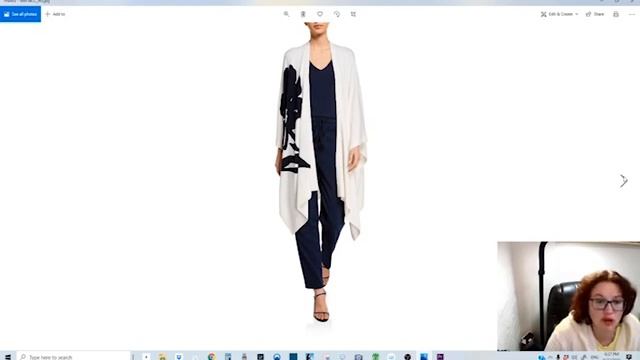
Task: Click the model photo in viewer
Action: [321, 173]
